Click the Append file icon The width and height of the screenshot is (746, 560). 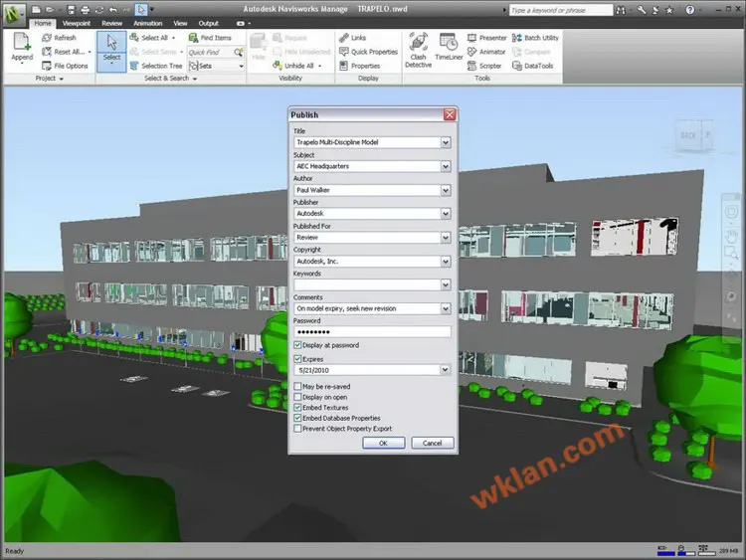tap(22, 42)
